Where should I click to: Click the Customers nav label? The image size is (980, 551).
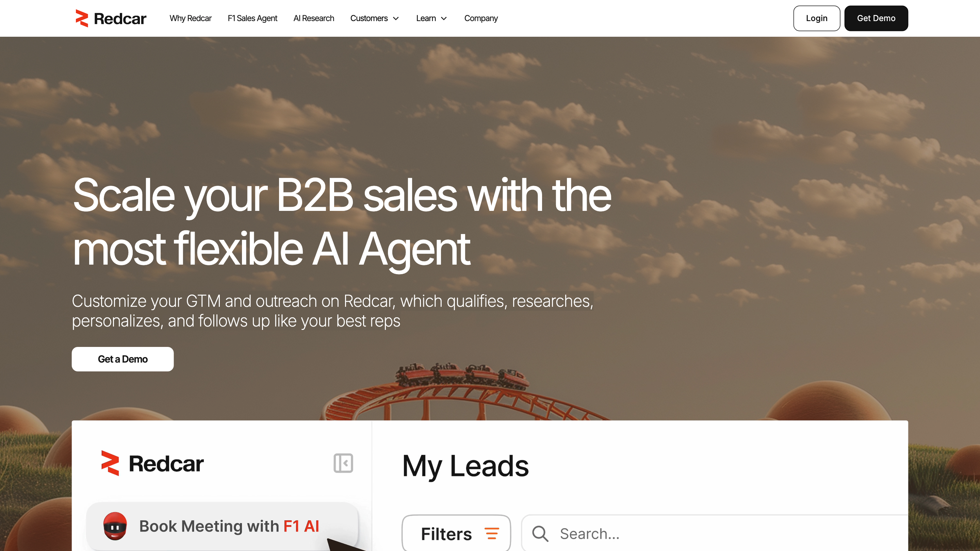click(369, 18)
